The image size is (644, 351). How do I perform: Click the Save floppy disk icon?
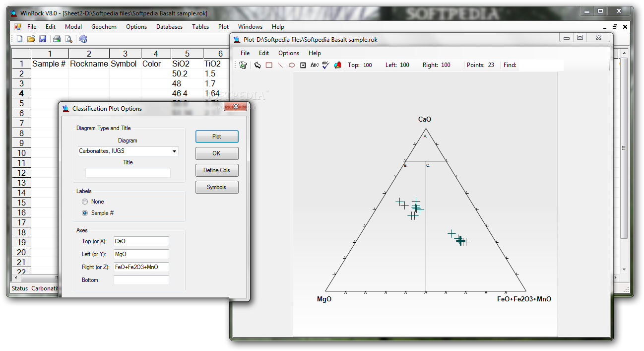pos(43,39)
